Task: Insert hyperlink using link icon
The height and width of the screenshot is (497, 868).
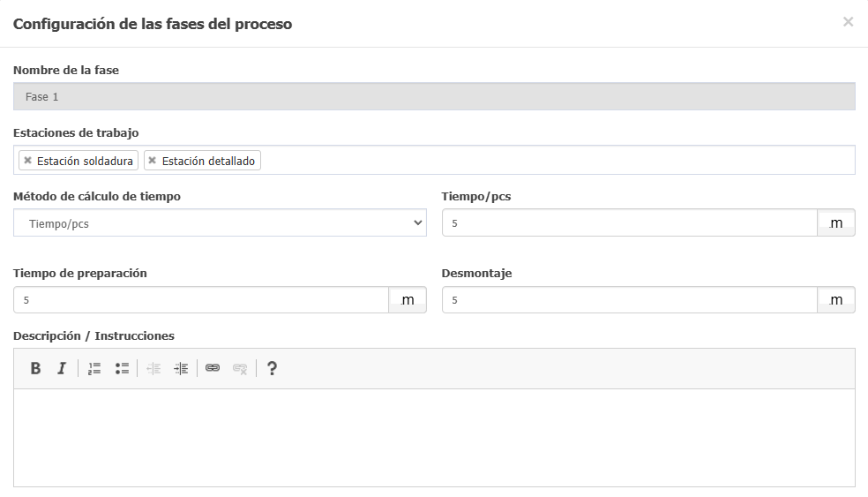Action: coord(213,368)
